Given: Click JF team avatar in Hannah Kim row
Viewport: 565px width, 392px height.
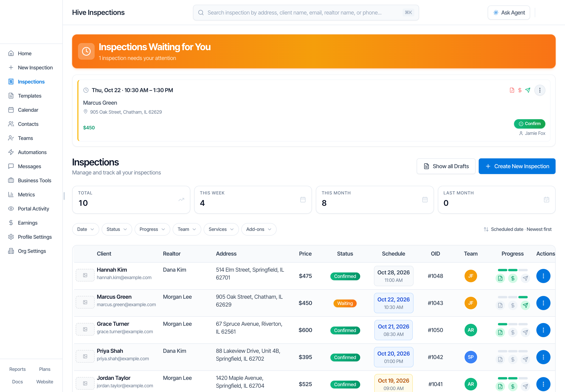Looking at the screenshot, I should (x=471, y=276).
